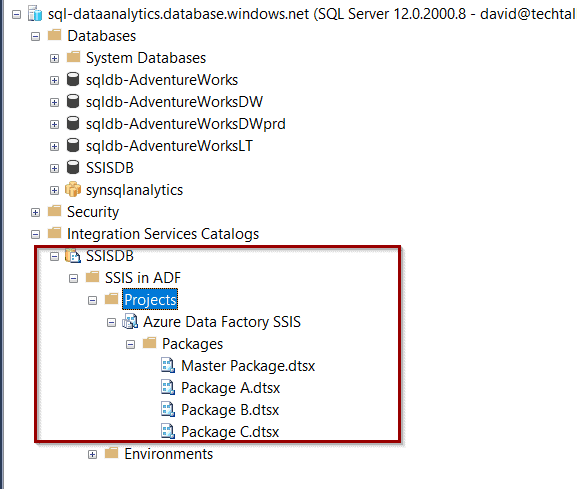The width and height of the screenshot is (577, 489).
Task: Select the SSIS in ADF folder
Action: [x=143, y=278]
